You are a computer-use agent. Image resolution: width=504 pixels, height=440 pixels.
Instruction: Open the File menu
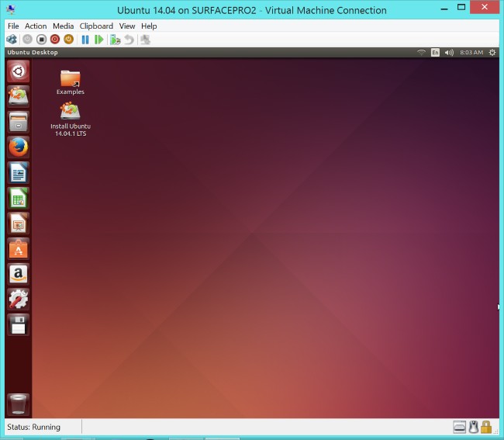(x=13, y=26)
